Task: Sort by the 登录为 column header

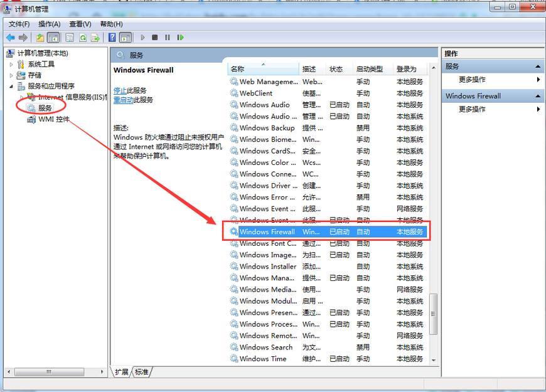Action: tap(411, 69)
